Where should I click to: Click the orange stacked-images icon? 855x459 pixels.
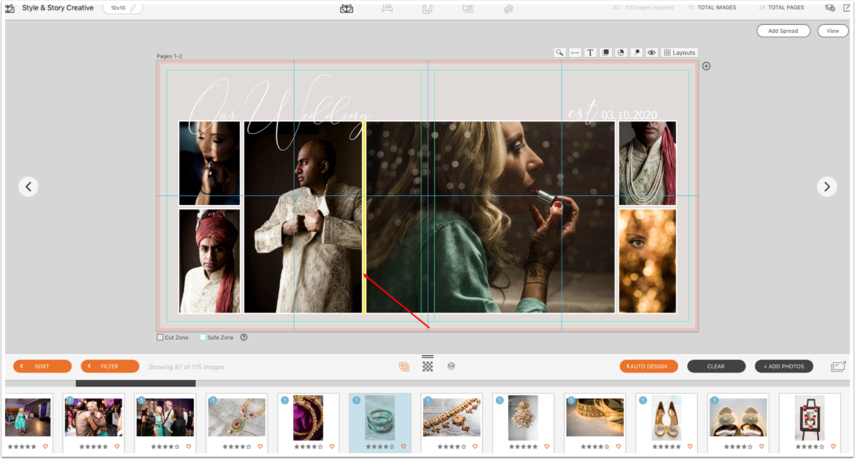pos(404,367)
